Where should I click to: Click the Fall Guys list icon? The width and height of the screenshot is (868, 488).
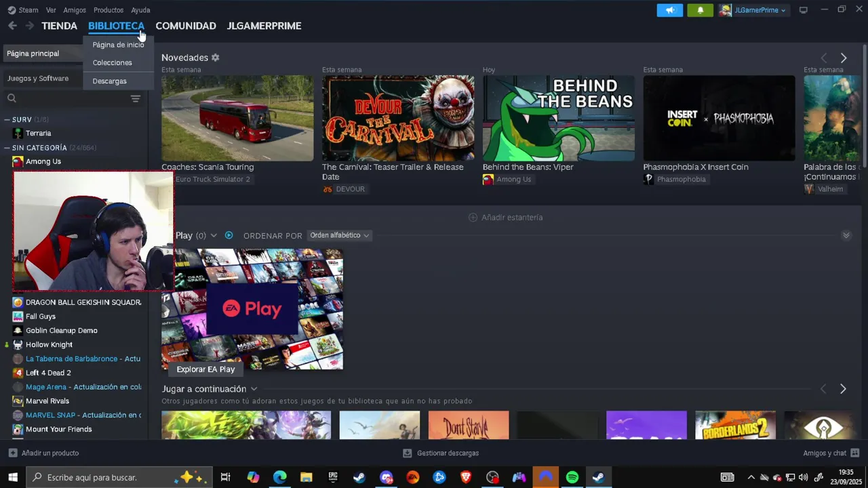point(18,317)
